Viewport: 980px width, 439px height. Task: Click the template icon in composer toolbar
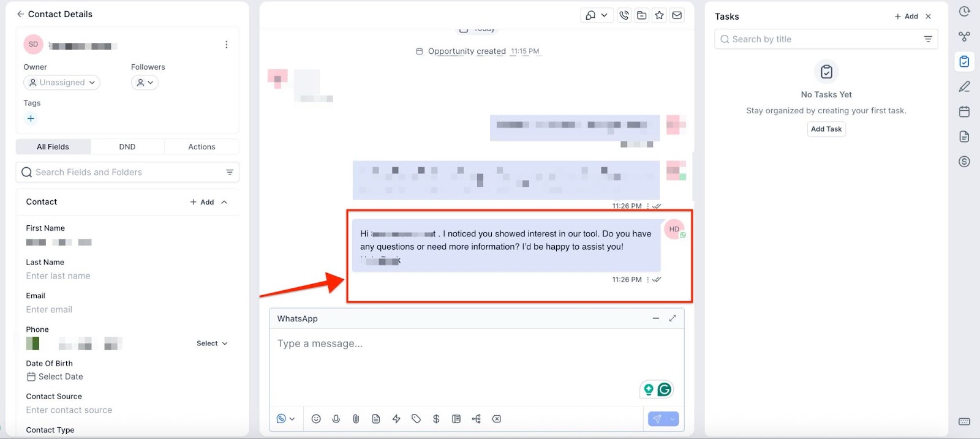click(456, 419)
